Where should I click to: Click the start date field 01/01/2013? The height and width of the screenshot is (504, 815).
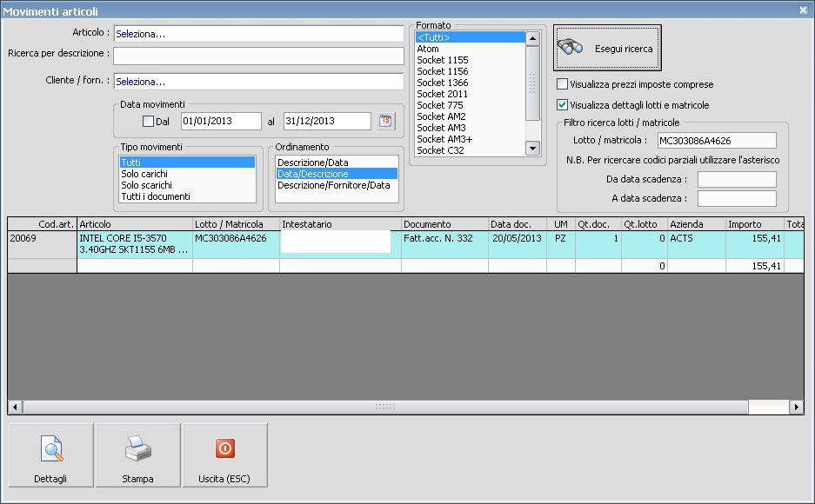[221, 121]
